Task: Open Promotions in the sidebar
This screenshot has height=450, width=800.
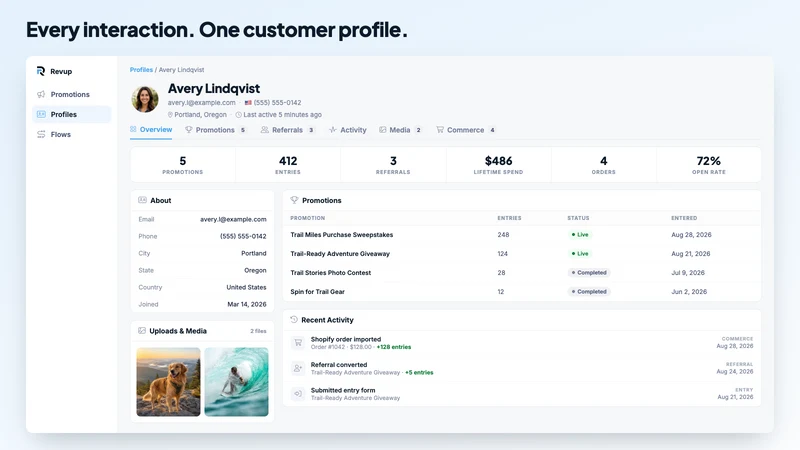Action: coord(71,94)
